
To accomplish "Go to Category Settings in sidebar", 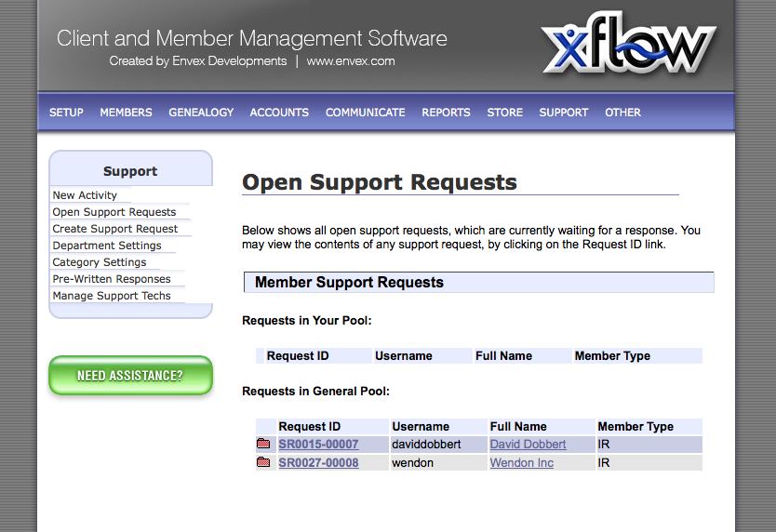I will (100, 262).
